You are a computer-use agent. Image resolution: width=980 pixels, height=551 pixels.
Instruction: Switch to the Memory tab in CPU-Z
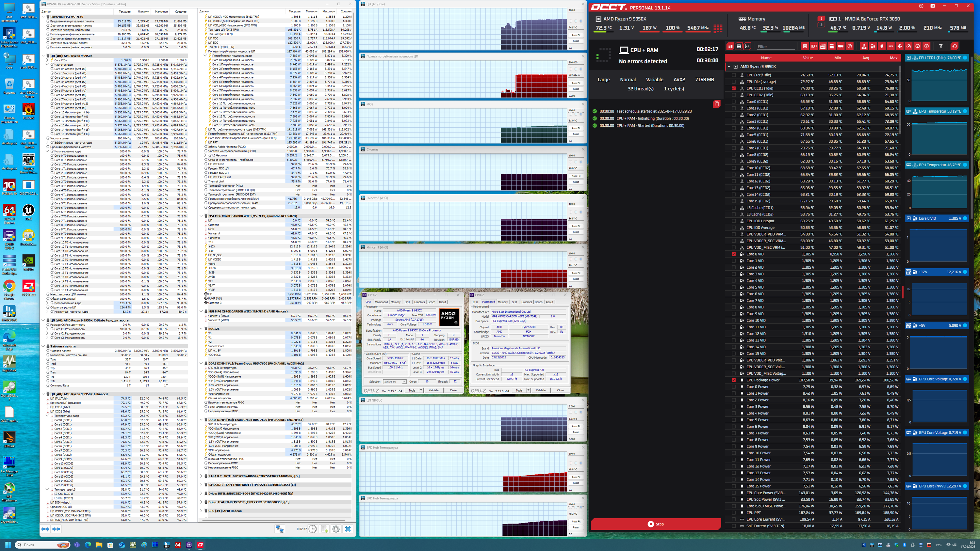[x=395, y=302]
